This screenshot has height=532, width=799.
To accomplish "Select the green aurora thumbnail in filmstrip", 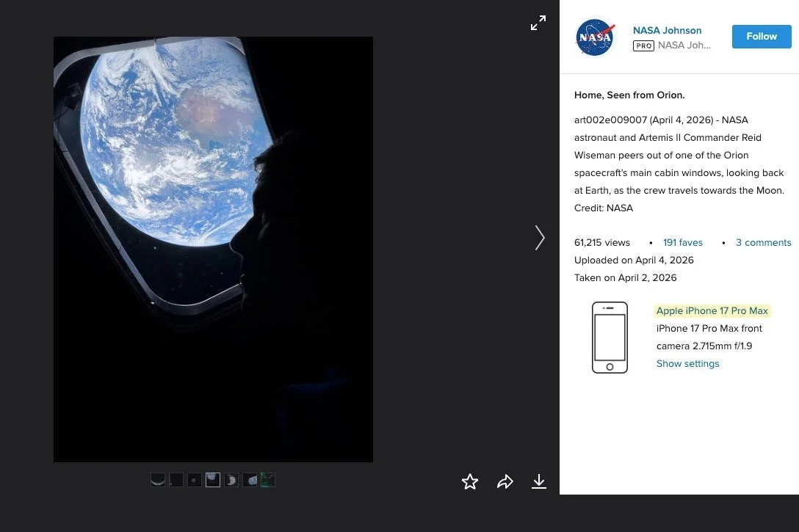I will [x=268, y=480].
